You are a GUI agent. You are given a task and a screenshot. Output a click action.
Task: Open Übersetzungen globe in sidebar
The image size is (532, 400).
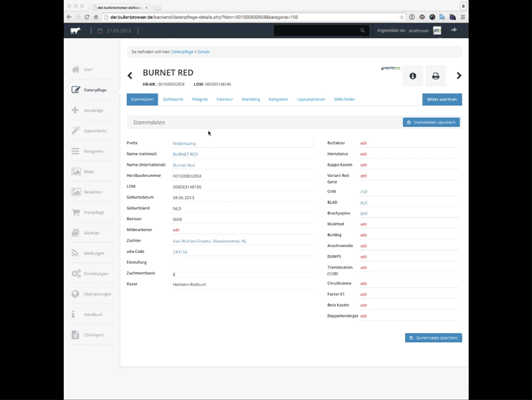[76, 294]
